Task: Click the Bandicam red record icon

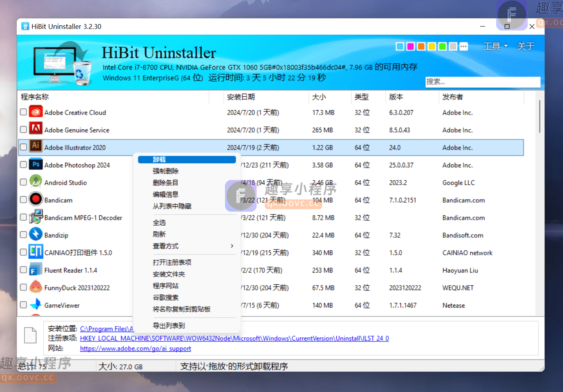Action: tap(36, 199)
